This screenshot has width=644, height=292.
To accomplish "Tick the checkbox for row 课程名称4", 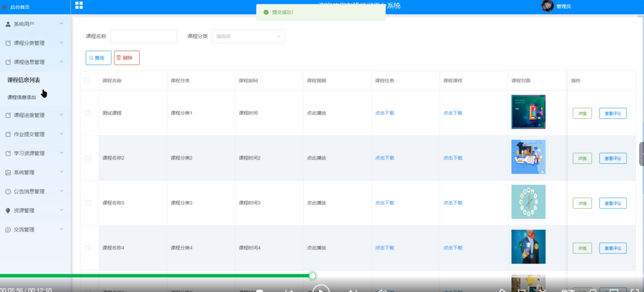I will (x=88, y=248).
